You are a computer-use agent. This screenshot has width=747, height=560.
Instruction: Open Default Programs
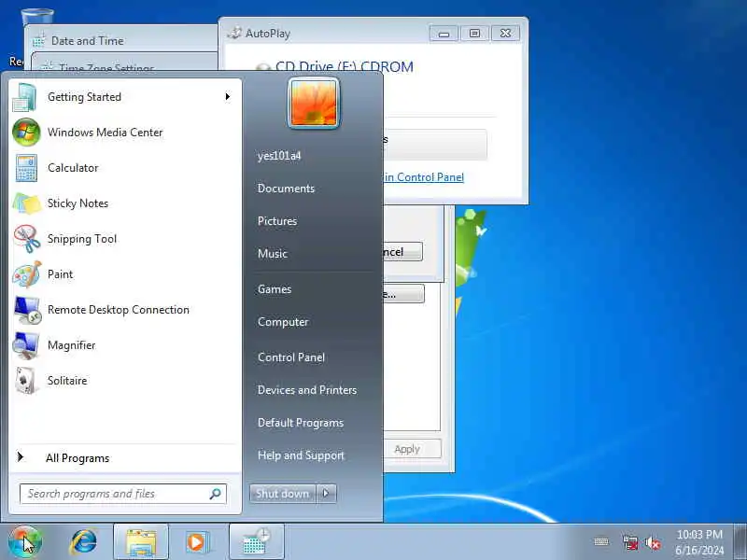click(x=300, y=423)
